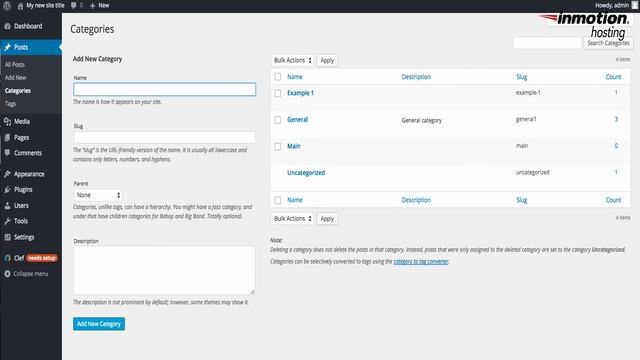Click the top Apply button

327,60
